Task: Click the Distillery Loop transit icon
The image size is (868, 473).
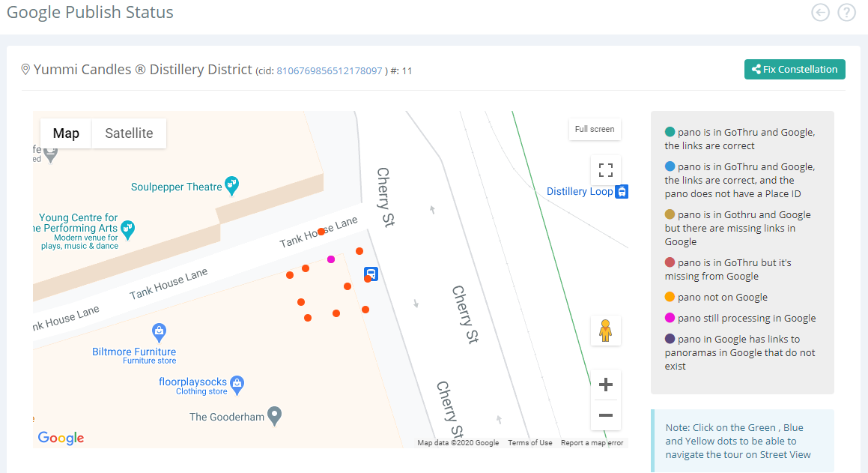Action: (622, 192)
